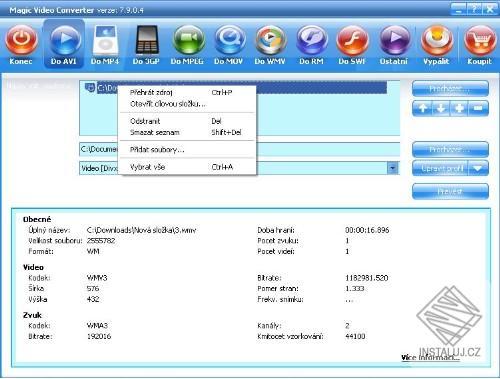Select the Do RM icon
This screenshot has width=500, height=379.
click(x=311, y=41)
